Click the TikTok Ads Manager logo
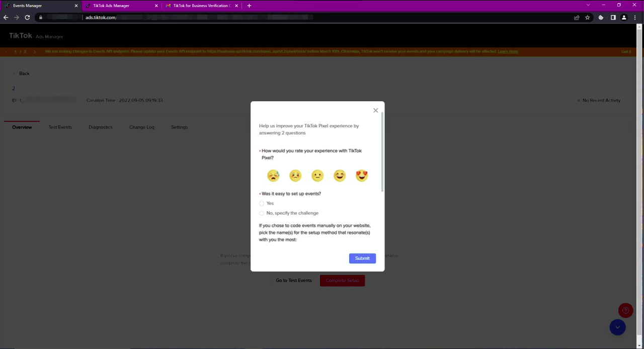Screen dimensions: 644x349 click(36, 36)
